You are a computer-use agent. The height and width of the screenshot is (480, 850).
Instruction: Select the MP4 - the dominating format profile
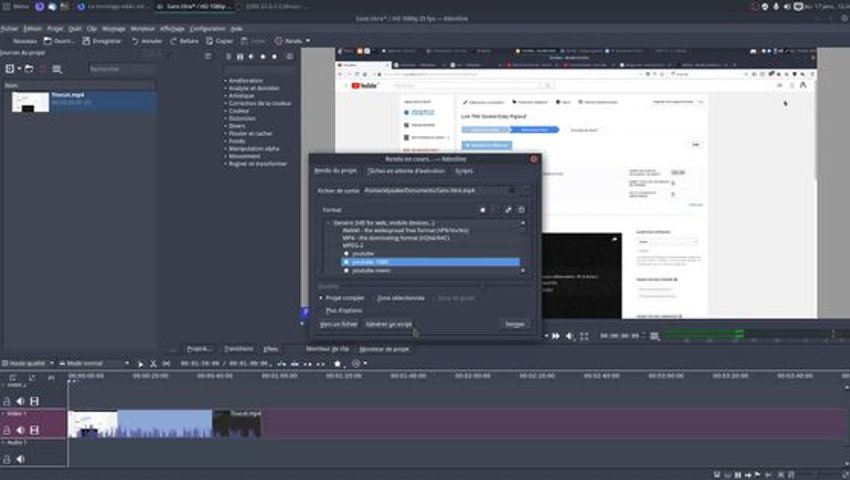point(396,238)
